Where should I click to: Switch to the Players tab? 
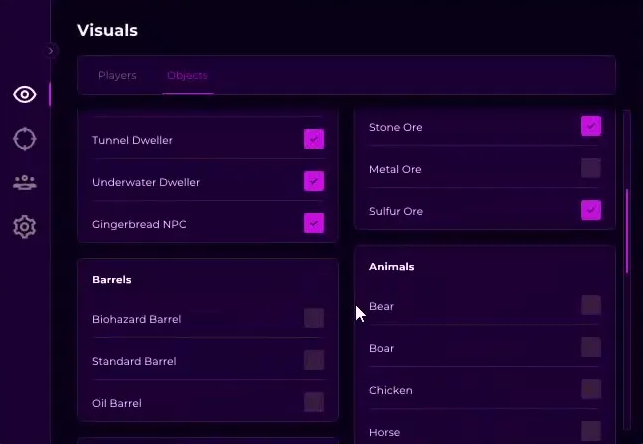pyautogui.click(x=117, y=75)
